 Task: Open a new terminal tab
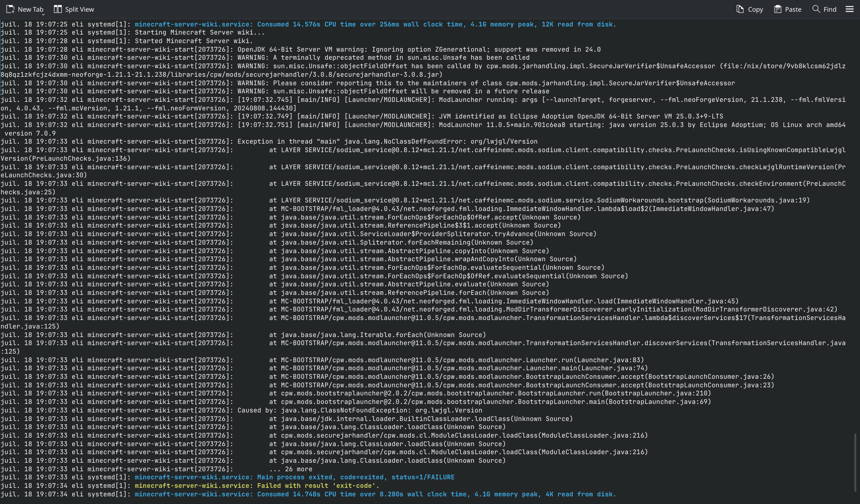(x=25, y=9)
